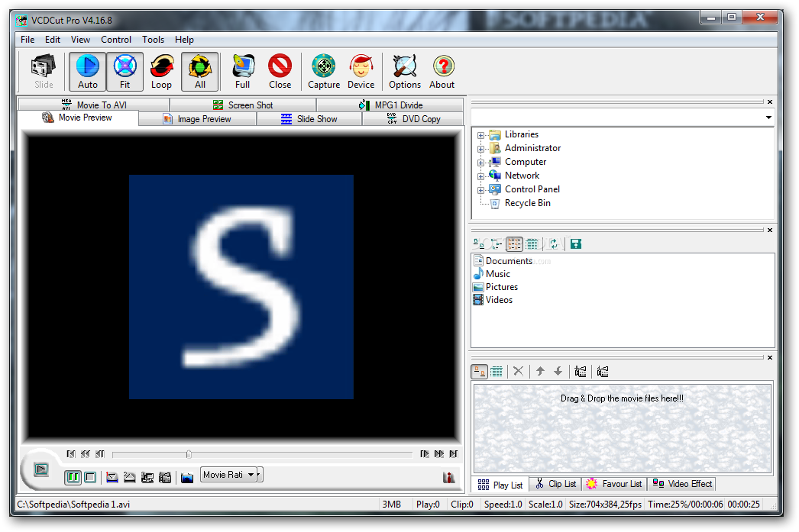Click the round play button
Image resolution: width=799 pixels, height=532 pixels.
point(41,469)
